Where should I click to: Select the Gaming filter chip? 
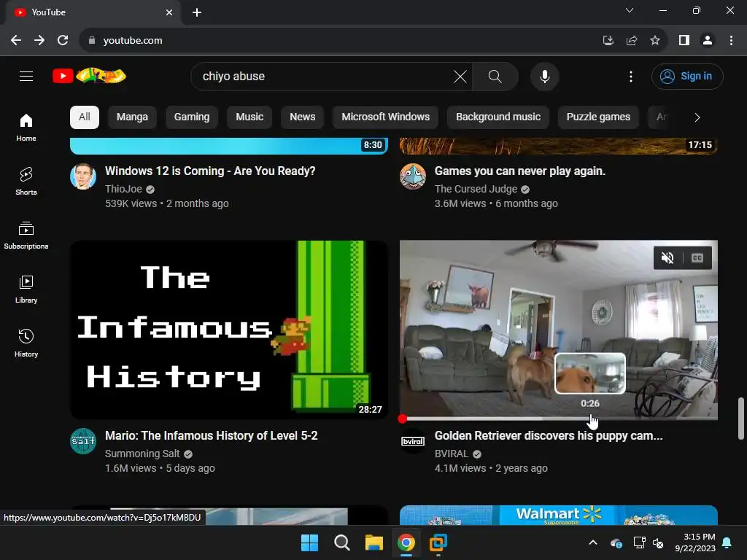point(192,117)
